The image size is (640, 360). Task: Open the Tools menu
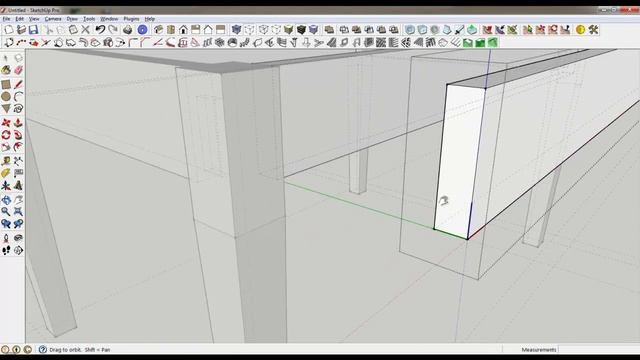(89, 19)
